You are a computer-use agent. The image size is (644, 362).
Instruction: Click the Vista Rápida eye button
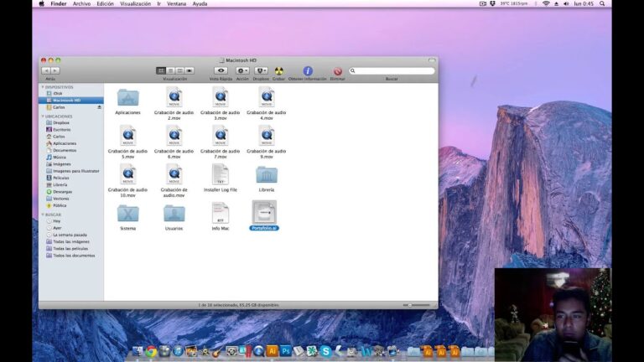click(221, 70)
